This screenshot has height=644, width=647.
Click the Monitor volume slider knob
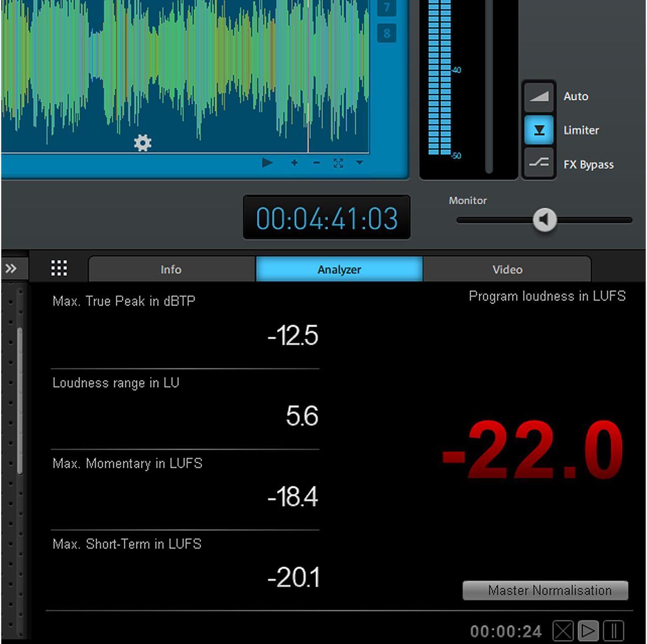[544, 220]
